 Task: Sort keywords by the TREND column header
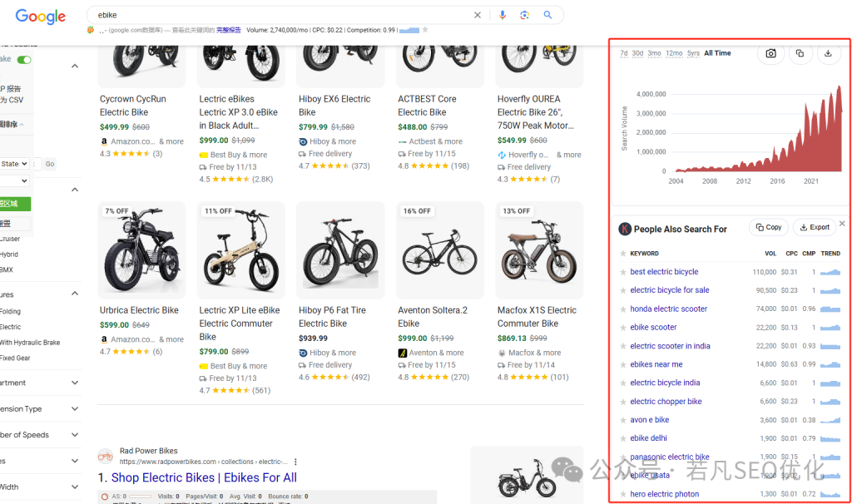tap(830, 254)
